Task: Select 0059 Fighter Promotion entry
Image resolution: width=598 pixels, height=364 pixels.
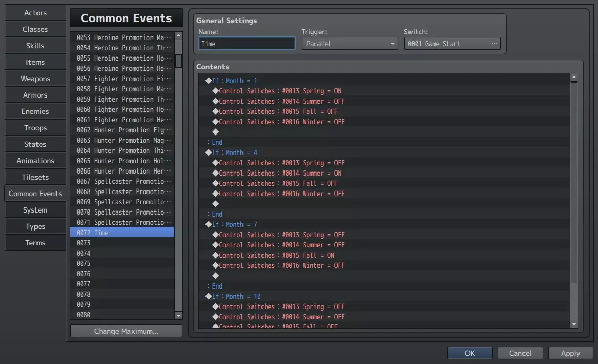Action: [x=122, y=99]
